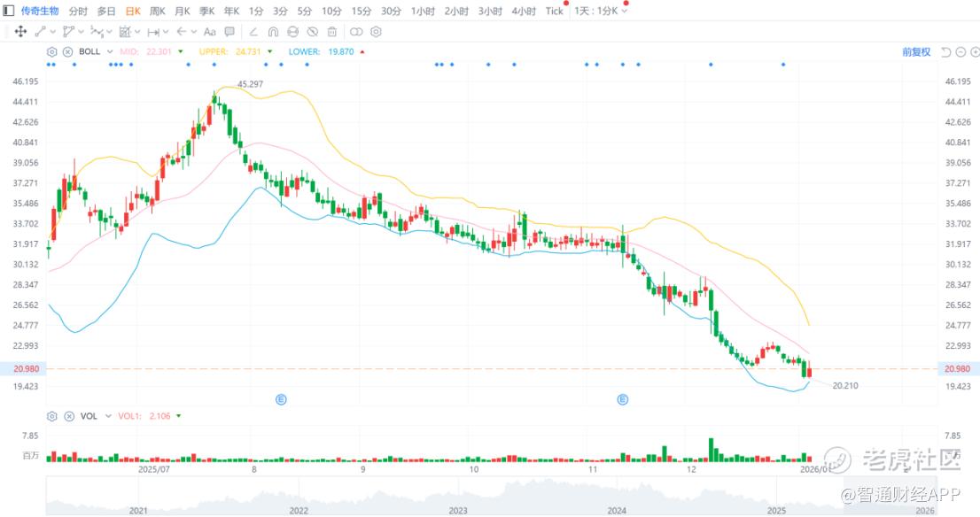Select the 日K tab

pyautogui.click(x=133, y=12)
